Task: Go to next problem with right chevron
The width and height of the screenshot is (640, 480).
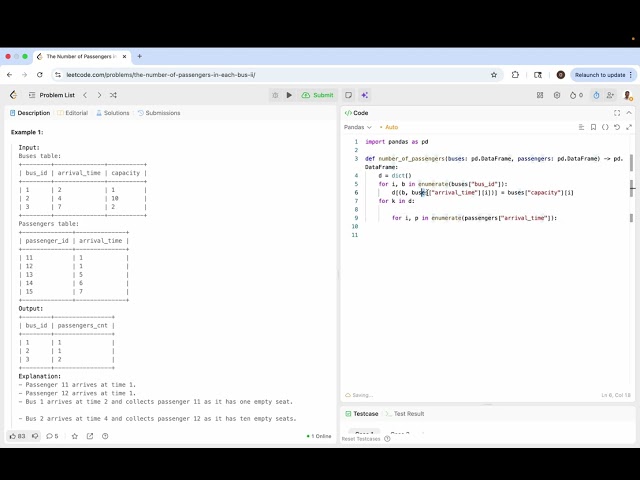Action: 98,95
